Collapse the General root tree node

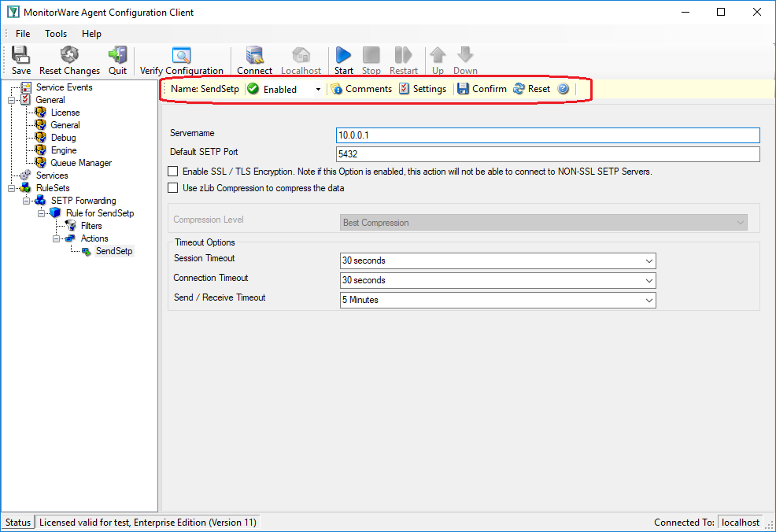tap(11, 100)
